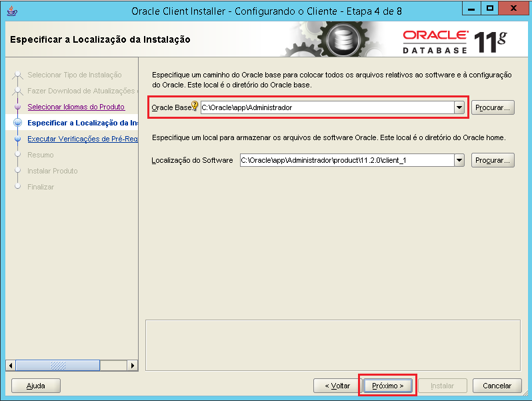The width and height of the screenshot is (532, 401).
Task: Click the Java icon in title bar
Action: click(12, 11)
